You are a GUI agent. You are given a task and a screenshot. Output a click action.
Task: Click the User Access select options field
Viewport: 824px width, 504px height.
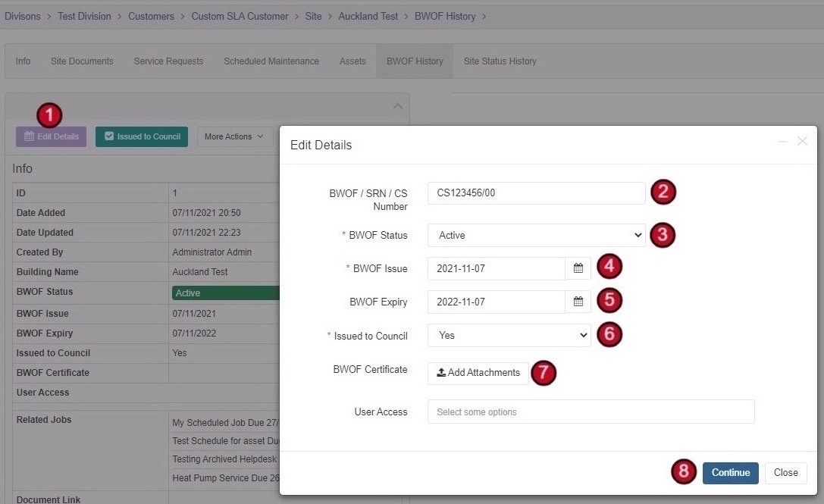(591, 412)
